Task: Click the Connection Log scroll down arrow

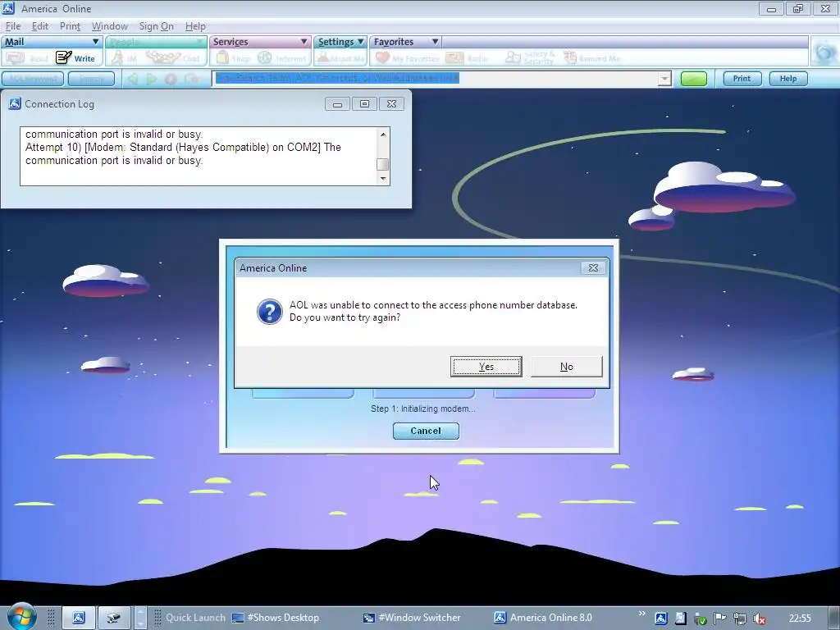Action: point(382,178)
